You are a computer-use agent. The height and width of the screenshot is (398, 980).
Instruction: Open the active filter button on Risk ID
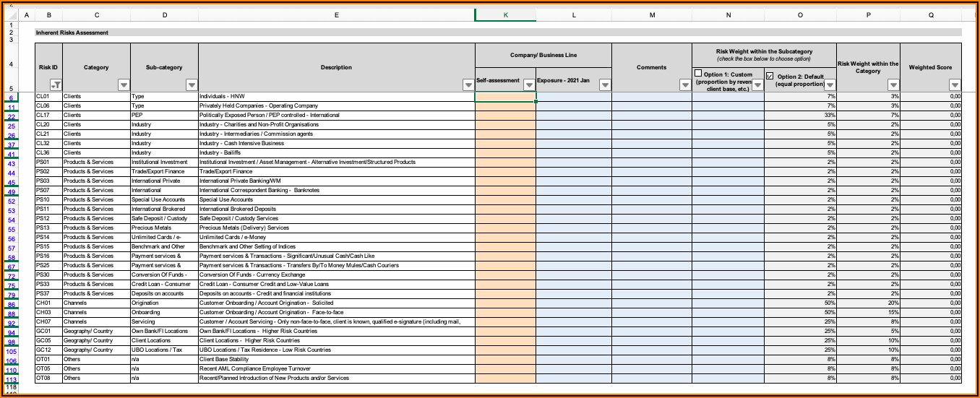click(x=56, y=85)
